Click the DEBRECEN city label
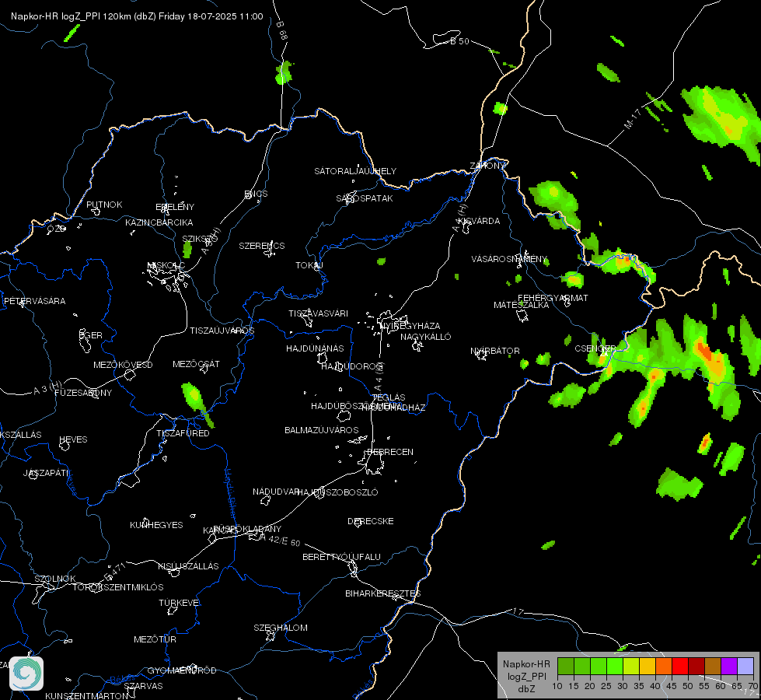The image size is (761, 700). click(390, 452)
